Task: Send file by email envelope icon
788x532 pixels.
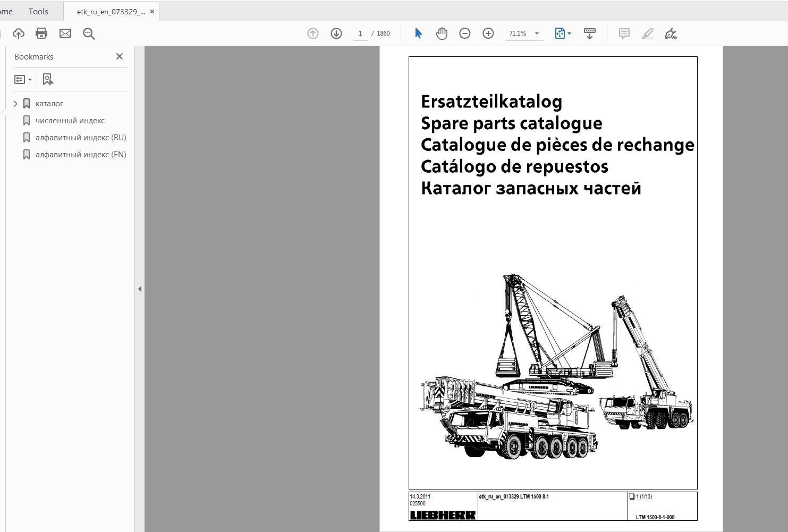Action: pyautogui.click(x=65, y=33)
